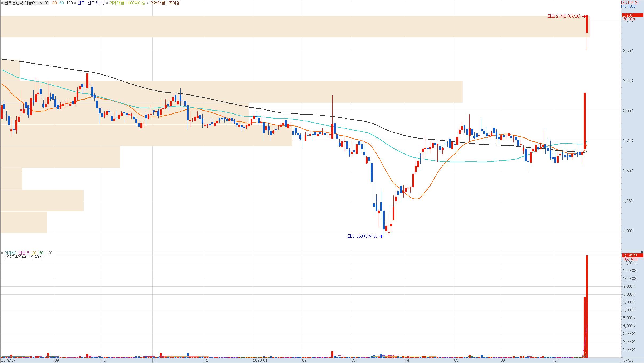The width and height of the screenshot is (644, 363).
Task: Click handle icon beside 거래량 label
Action: click(2, 253)
